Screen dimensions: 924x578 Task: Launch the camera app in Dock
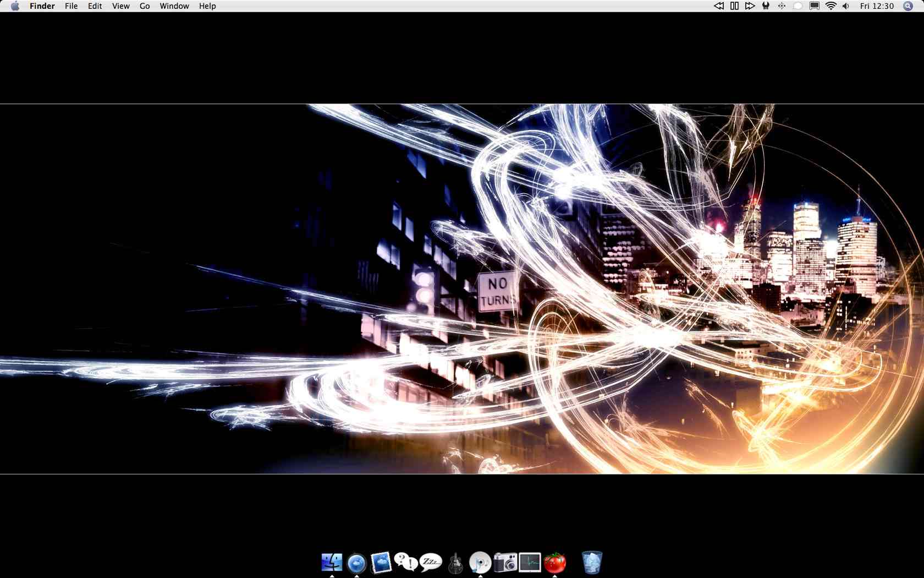pos(505,563)
